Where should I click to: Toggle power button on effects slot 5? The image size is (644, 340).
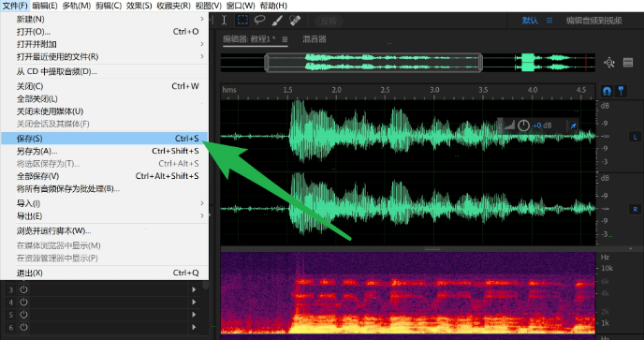23,315
